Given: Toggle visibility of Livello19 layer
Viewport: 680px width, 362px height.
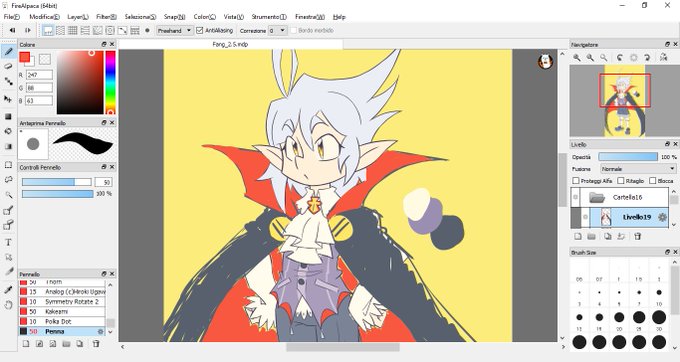Looking at the screenshot, I should tap(585, 217).
